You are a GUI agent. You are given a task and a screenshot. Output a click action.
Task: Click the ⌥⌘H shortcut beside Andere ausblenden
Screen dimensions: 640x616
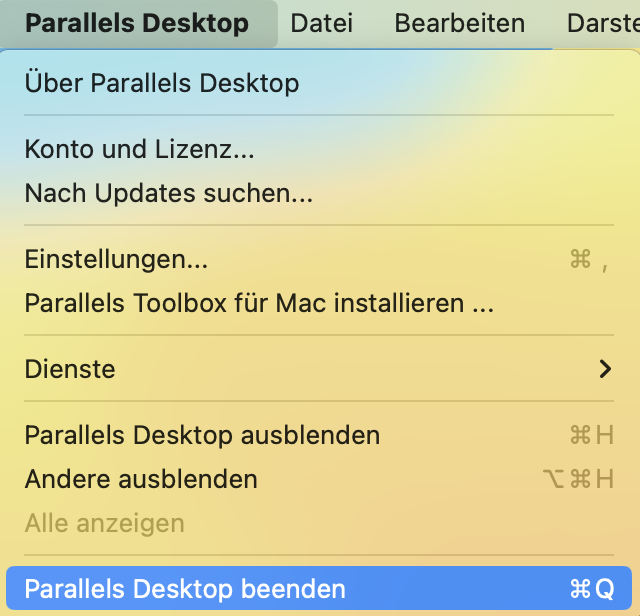(x=578, y=479)
